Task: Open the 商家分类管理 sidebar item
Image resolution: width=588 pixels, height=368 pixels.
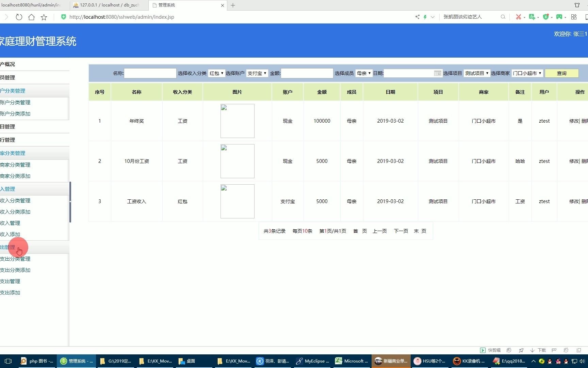Action: 15,165
